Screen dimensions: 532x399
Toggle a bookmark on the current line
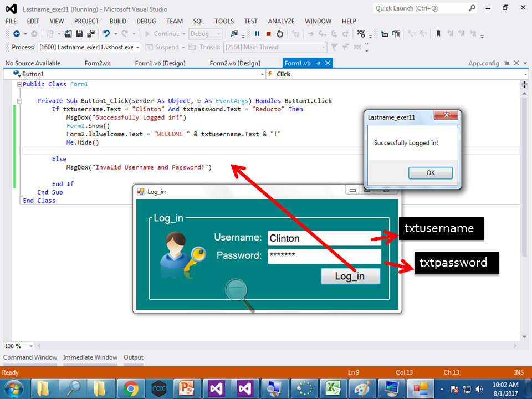pyautogui.click(x=438, y=34)
